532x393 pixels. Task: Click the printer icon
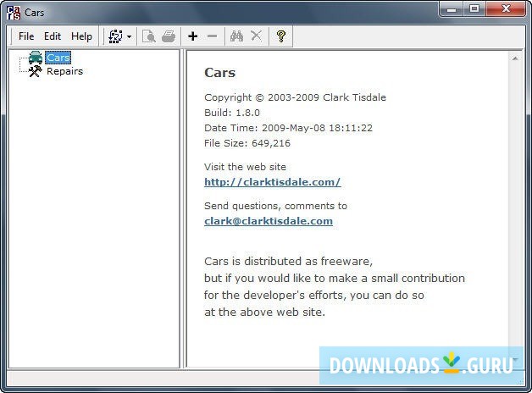[169, 36]
